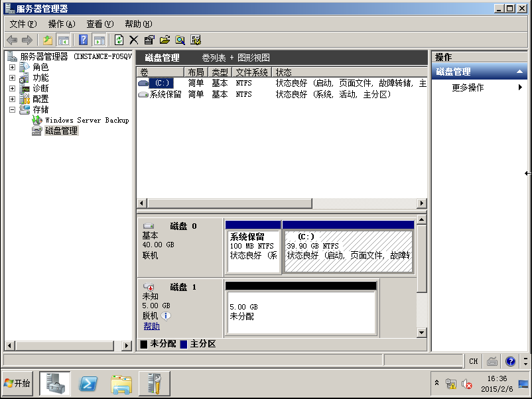The height and width of the screenshot is (399, 532).
Task: Click the open-folder toolbar icon
Action: coord(165,40)
